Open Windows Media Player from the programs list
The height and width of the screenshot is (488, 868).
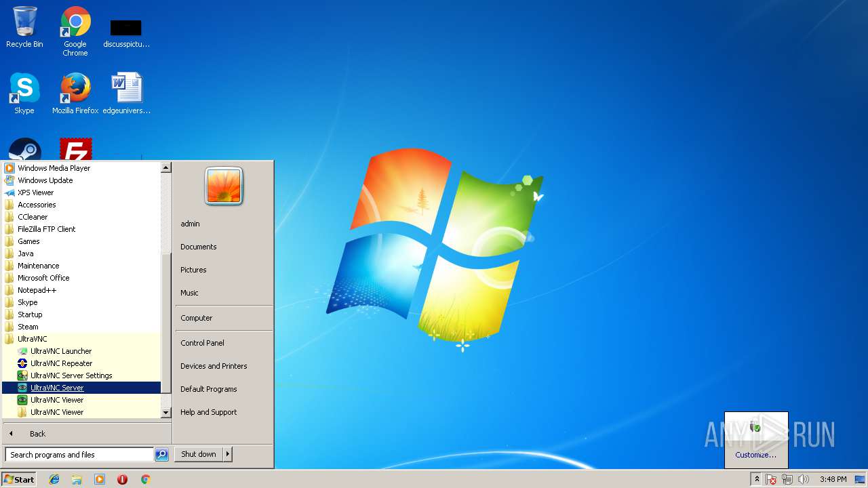pos(81,168)
